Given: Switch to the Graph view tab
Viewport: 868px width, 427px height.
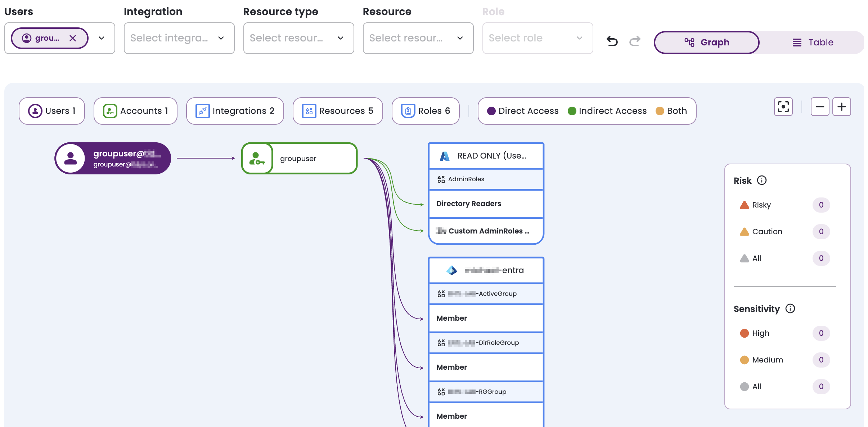Looking at the screenshot, I should pyautogui.click(x=706, y=43).
